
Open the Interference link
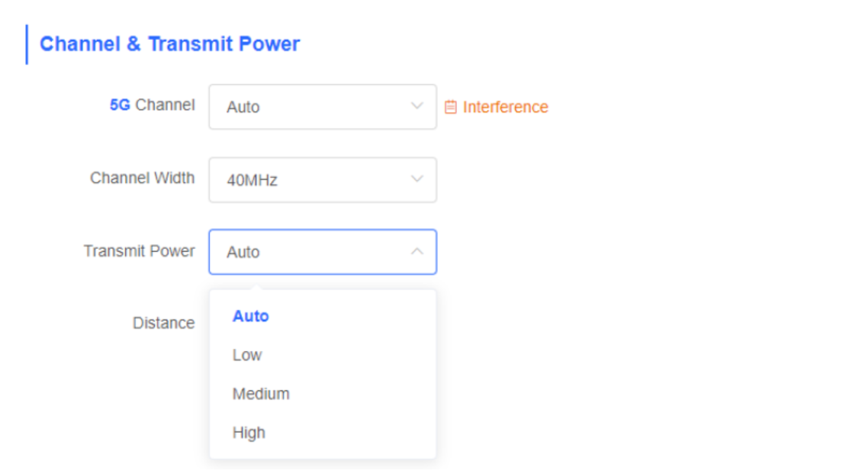[506, 107]
